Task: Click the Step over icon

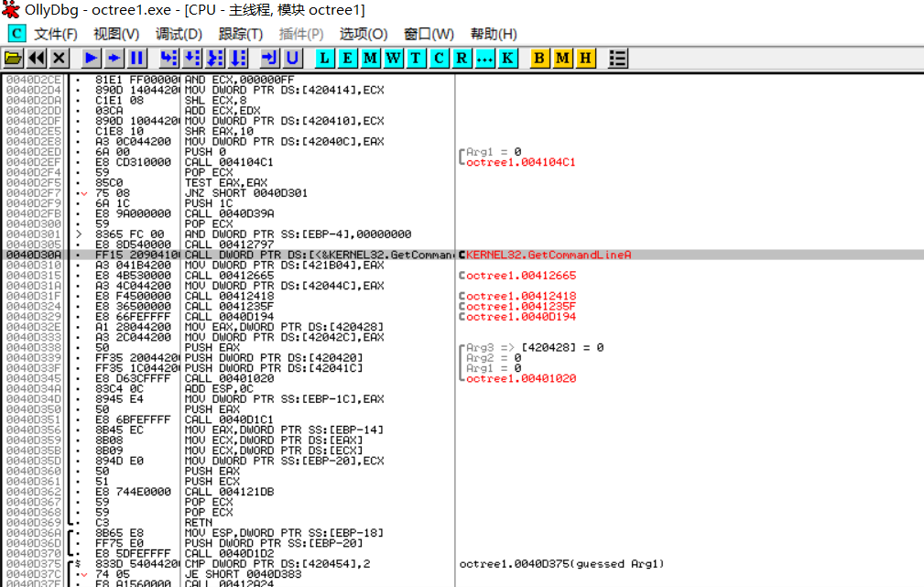Action: pyautogui.click(x=192, y=59)
